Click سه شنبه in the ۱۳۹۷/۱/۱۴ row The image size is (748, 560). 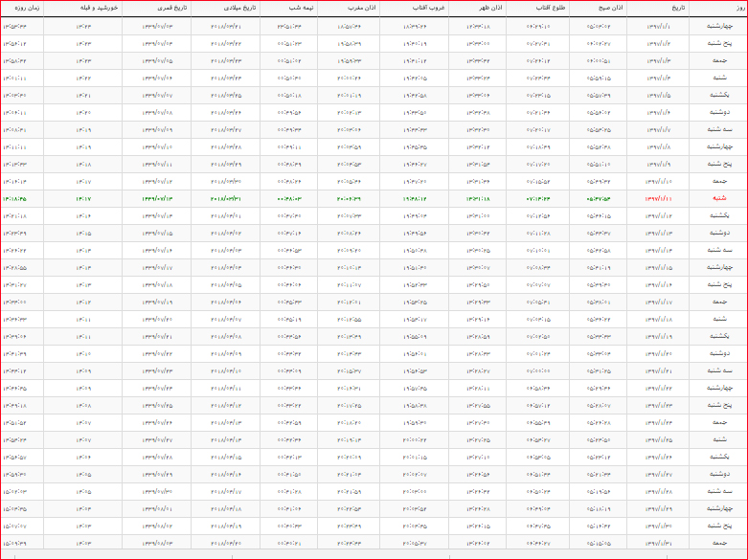point(719,251)
